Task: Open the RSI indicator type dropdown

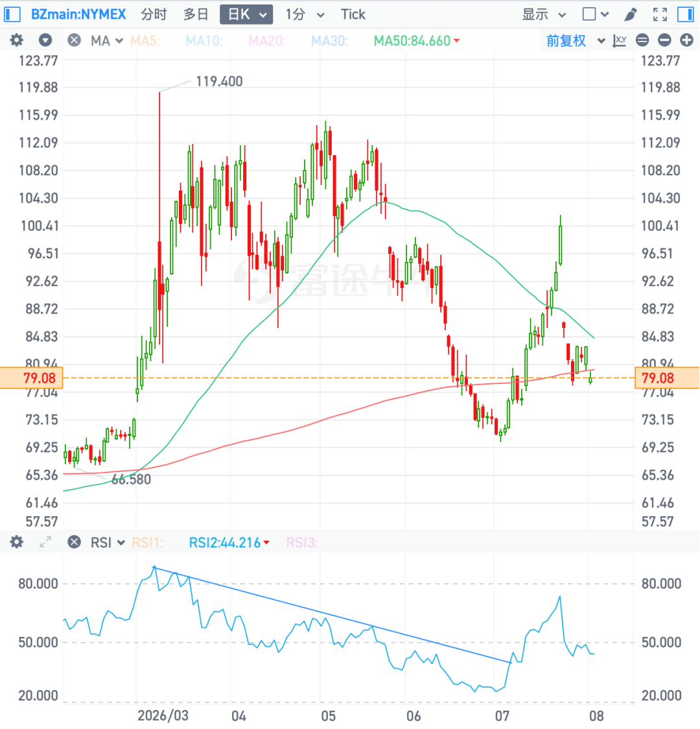Action: (108, 543)
